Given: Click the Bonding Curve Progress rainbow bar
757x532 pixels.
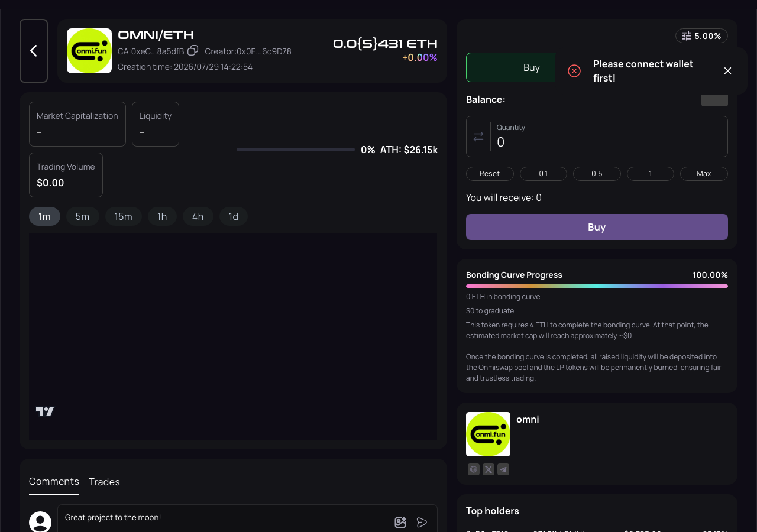Looking at the screenshot, I should tap(597, 286).
